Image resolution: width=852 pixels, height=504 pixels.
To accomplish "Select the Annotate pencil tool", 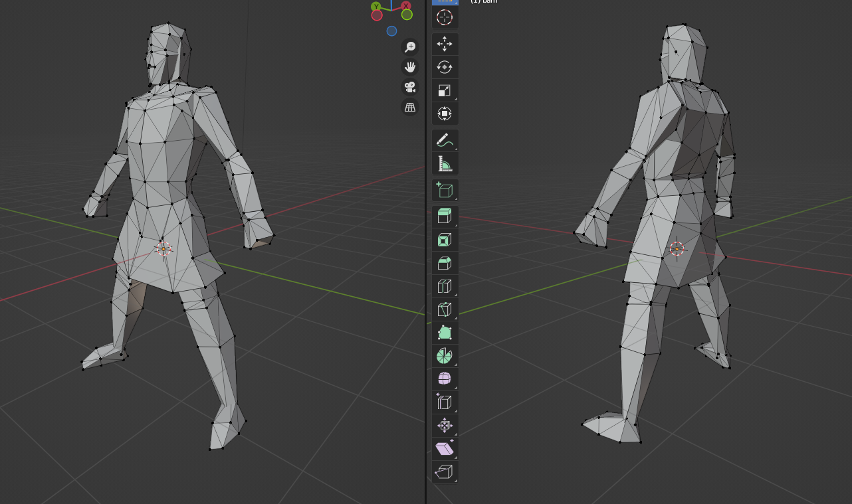I will [x=445, y=140].
